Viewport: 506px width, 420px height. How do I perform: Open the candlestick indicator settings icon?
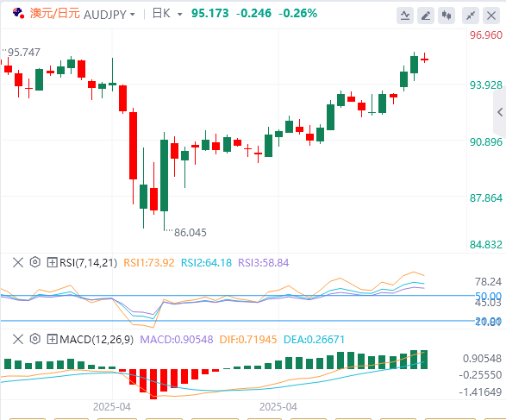point(447,16)
